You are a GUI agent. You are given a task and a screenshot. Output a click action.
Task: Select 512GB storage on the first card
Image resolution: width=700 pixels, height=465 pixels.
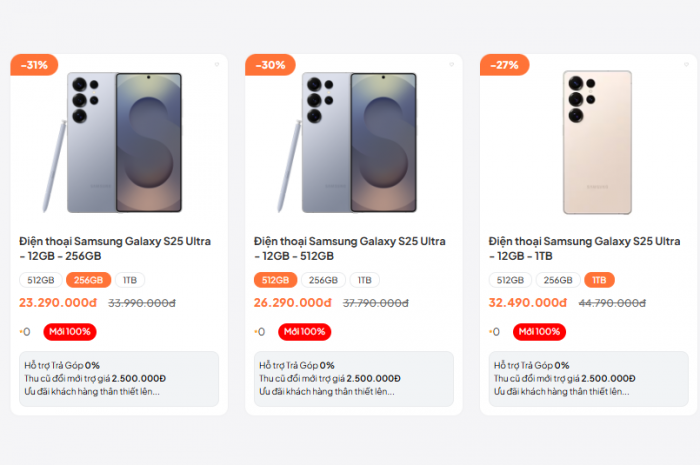pos(41,280)
